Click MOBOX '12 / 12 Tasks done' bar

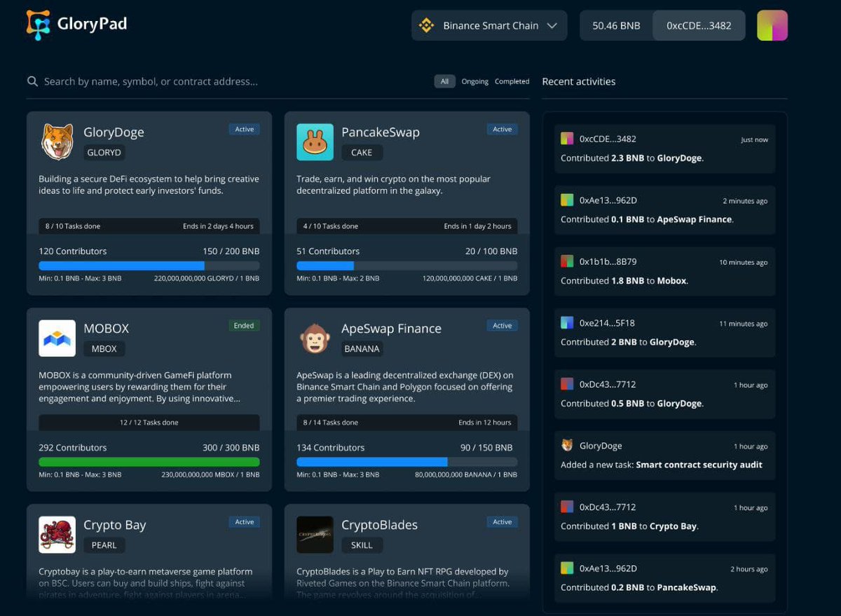coord(149,423)
